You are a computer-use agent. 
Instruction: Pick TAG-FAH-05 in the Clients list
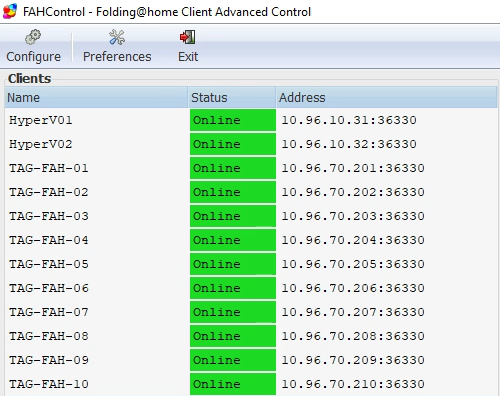(251, 264)
